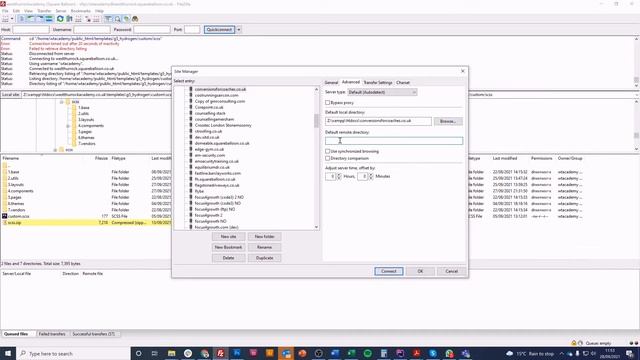Open directory listing filters icon
The height and width of the screenshot is (360, 640).
click(x=108, y=19)
